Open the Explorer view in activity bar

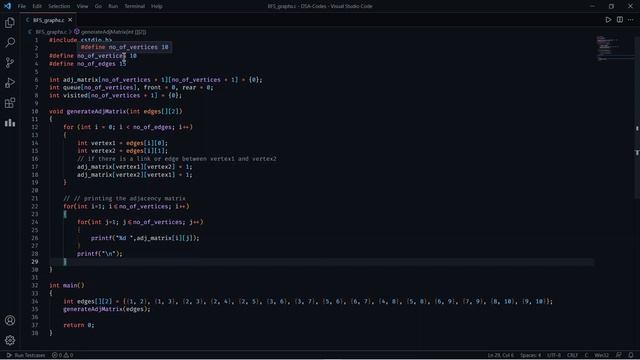10,22
